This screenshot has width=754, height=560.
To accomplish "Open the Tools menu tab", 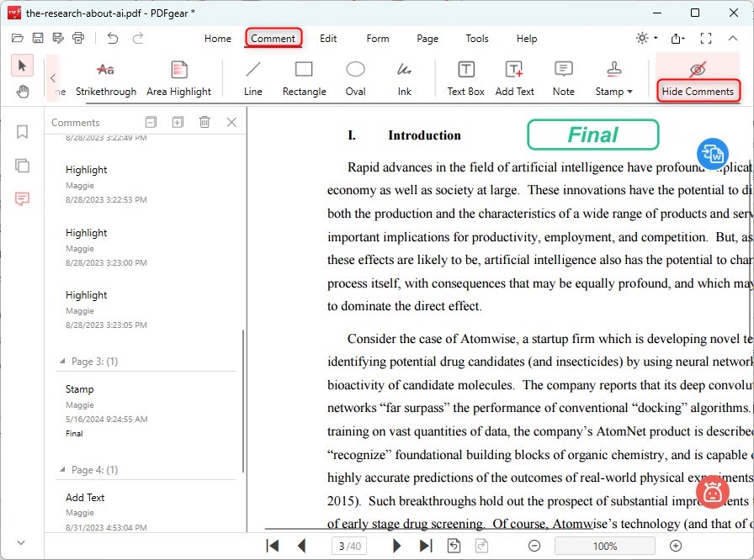I will point(477,39).
